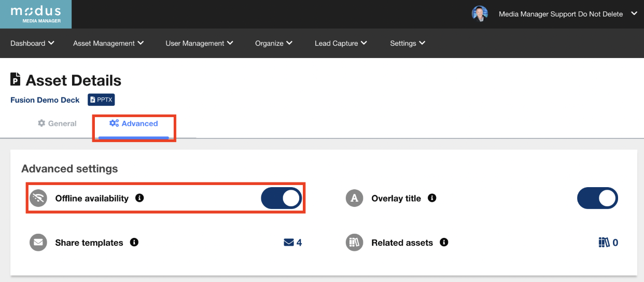The height and width of the screenshot is (282, 644).
Task: Open the Organize menu
Action: 273,43
